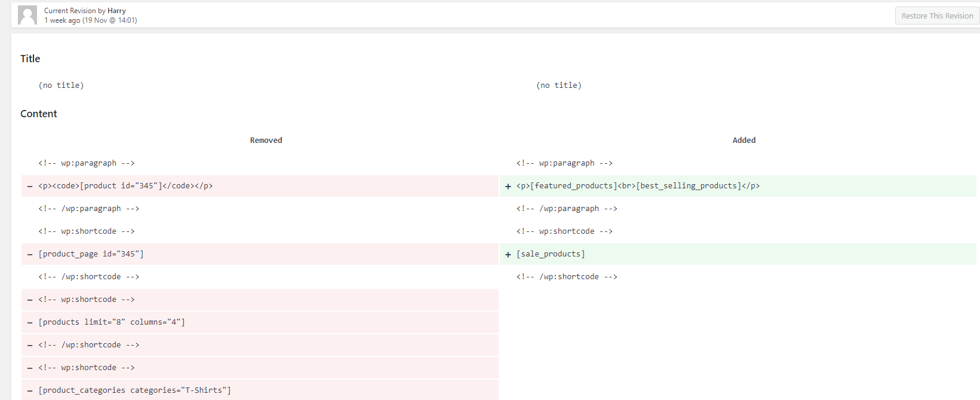Click Harry's user avatar image

27,15
